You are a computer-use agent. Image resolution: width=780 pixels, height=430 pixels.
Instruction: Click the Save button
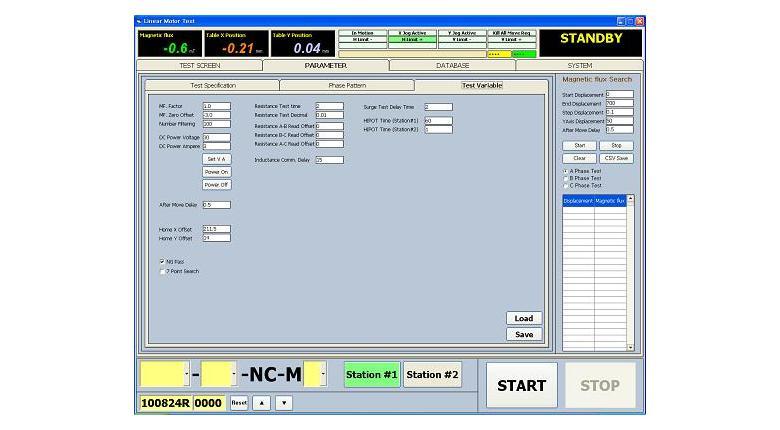524,334
